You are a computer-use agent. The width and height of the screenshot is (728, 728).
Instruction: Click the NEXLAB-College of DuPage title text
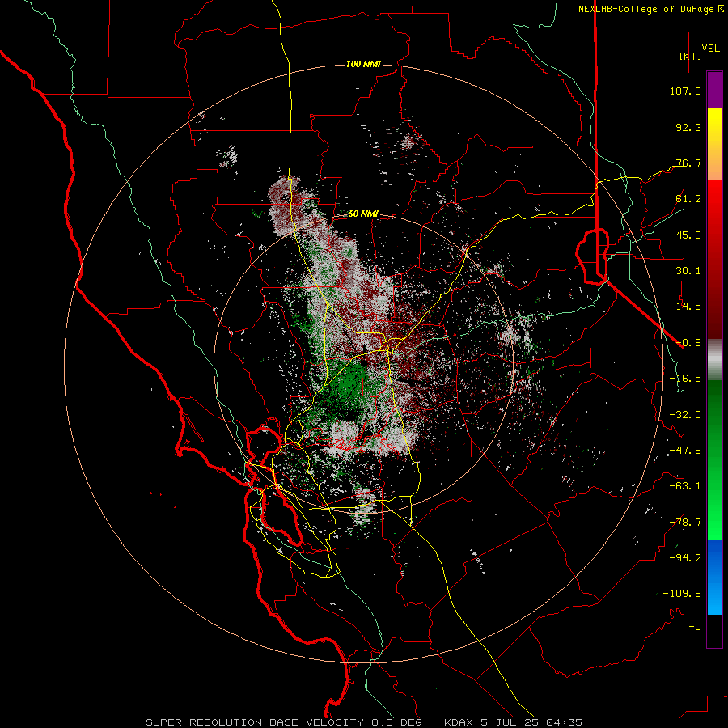(645, 9)
